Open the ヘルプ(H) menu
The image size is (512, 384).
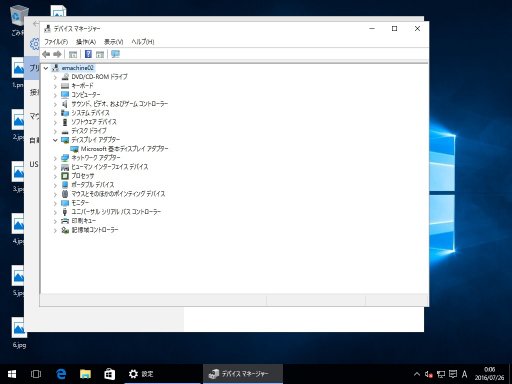click(x=143, y=42)
